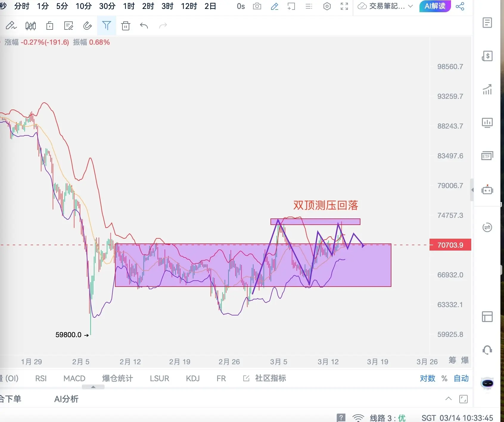Viewport: 504px width, 422px height.
Task: Click the help question mark icon
Action: (x=341, y=418)
